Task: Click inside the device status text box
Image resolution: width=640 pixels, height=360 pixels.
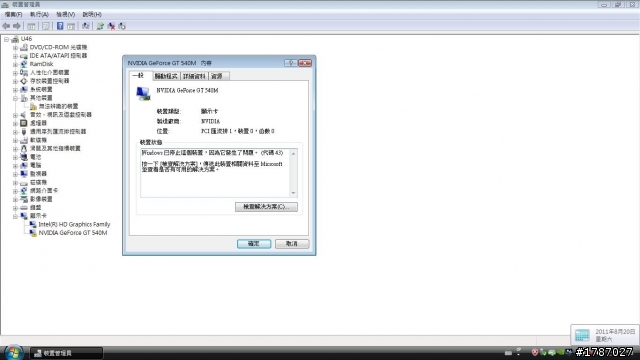Action: coord(215,173)
